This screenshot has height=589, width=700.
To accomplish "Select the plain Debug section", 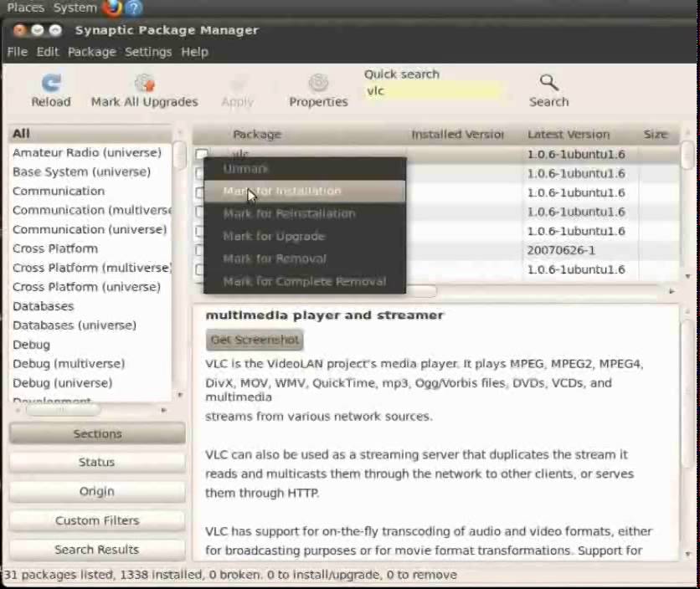I will [90, 345].
